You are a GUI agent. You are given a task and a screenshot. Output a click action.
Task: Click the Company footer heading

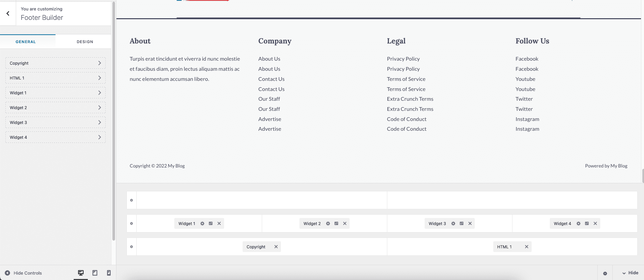[275, 41]
